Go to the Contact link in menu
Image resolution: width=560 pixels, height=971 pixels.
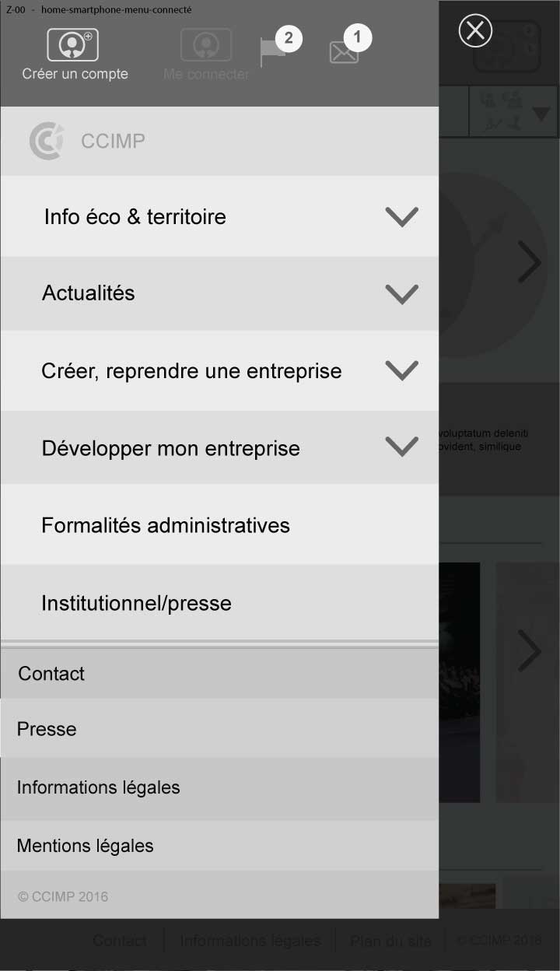click(219, 674)
